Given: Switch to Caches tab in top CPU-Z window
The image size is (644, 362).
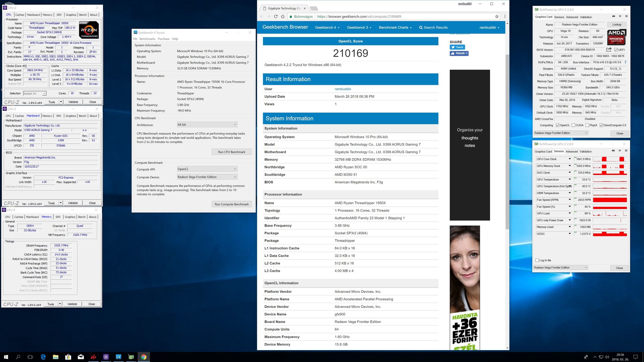Looking at the screenshot, I should click(x=20, y=15).
